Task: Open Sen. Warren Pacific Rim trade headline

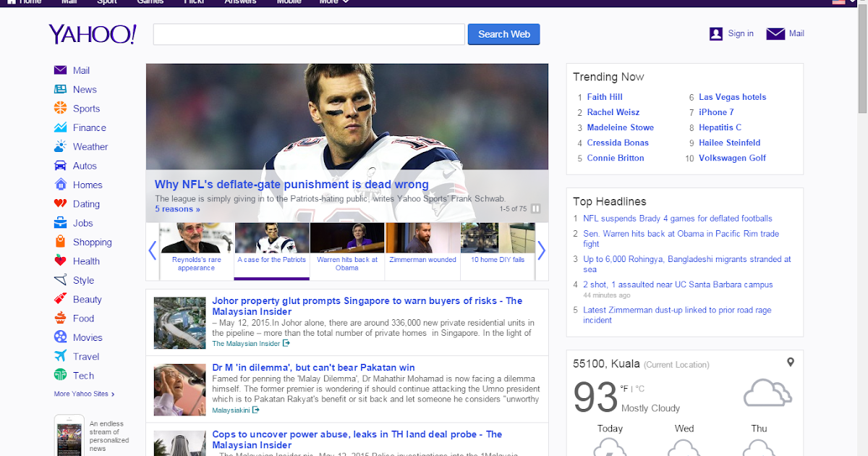Action: point(681,239)
